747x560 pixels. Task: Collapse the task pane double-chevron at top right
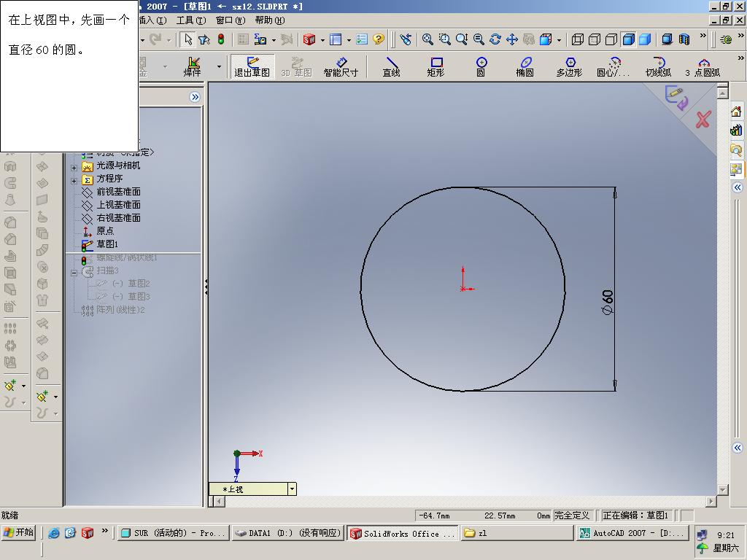tap(738, 187)
